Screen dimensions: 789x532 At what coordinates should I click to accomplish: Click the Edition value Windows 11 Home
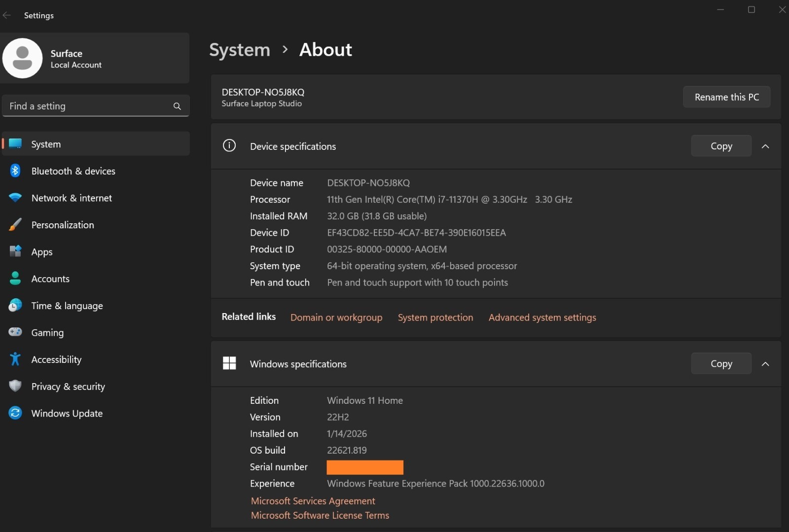(x=365, y=400)
